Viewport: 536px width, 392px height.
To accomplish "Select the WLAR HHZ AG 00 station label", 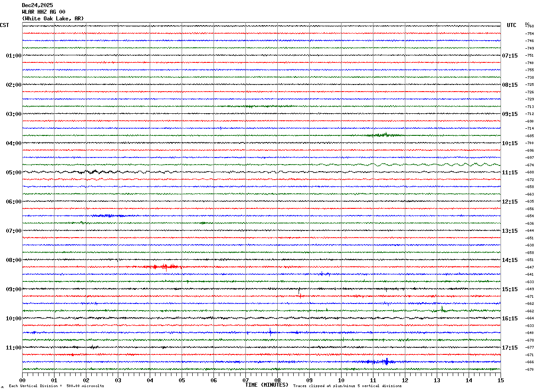I will pos(43,12).
